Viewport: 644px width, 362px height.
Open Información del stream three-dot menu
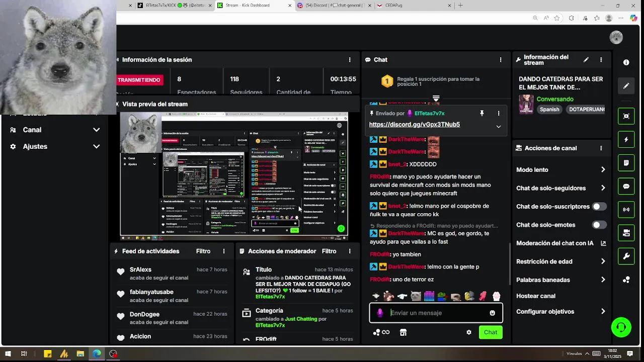pos(601,60)
